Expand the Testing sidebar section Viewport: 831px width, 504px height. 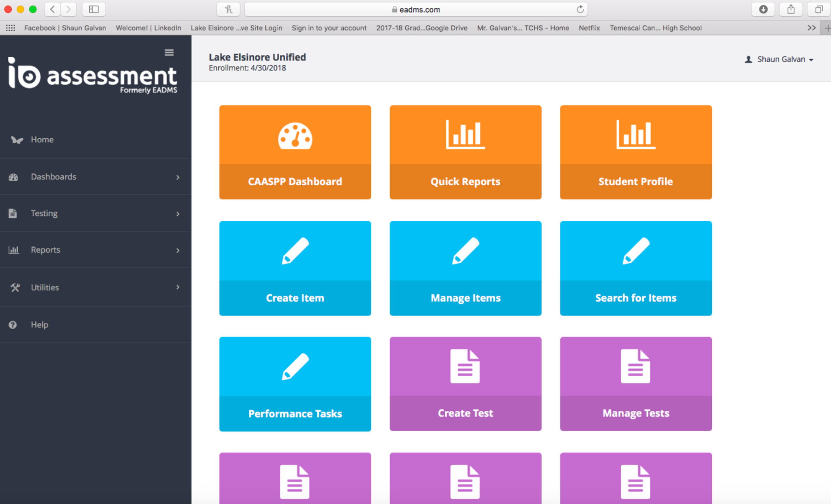point(95,213)
